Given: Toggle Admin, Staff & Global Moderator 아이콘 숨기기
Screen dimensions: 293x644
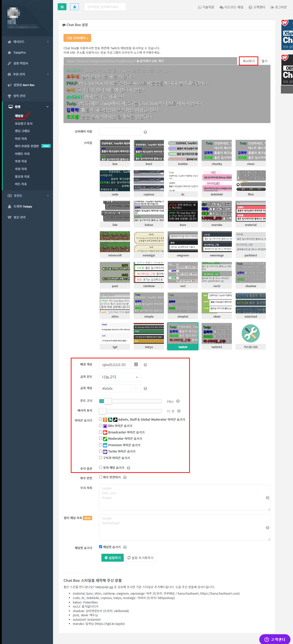Looking at the screenshot, I should (x=100, y=419).
